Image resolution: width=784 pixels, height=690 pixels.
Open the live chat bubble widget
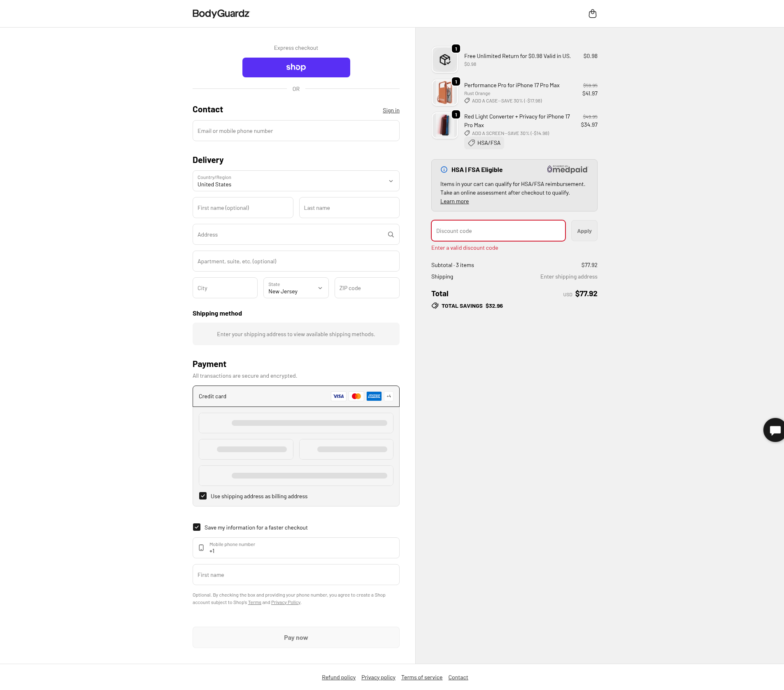(x=775, y=430)
